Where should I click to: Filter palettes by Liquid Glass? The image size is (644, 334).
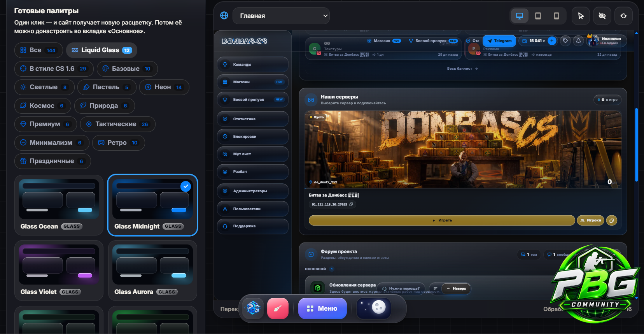(101, 50)
